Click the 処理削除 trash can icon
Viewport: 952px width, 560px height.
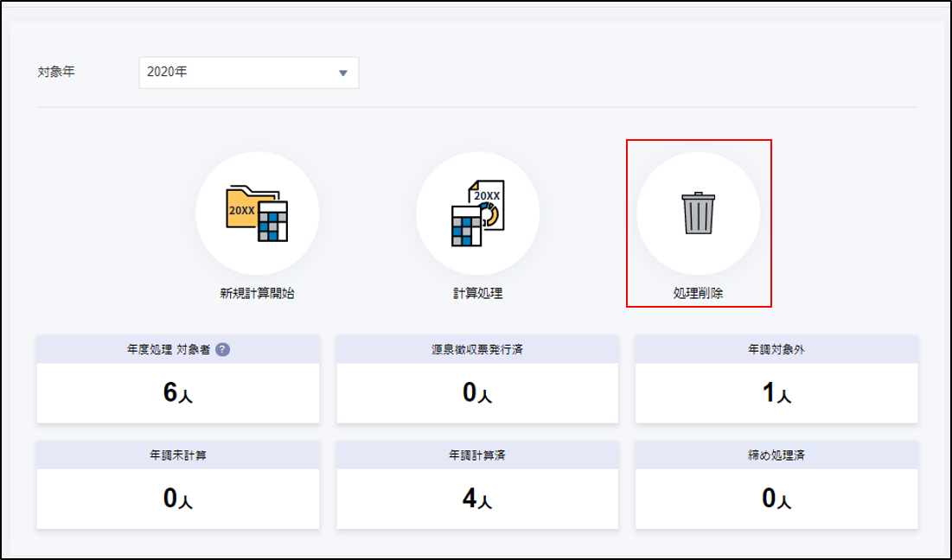[x=698, y=213]
